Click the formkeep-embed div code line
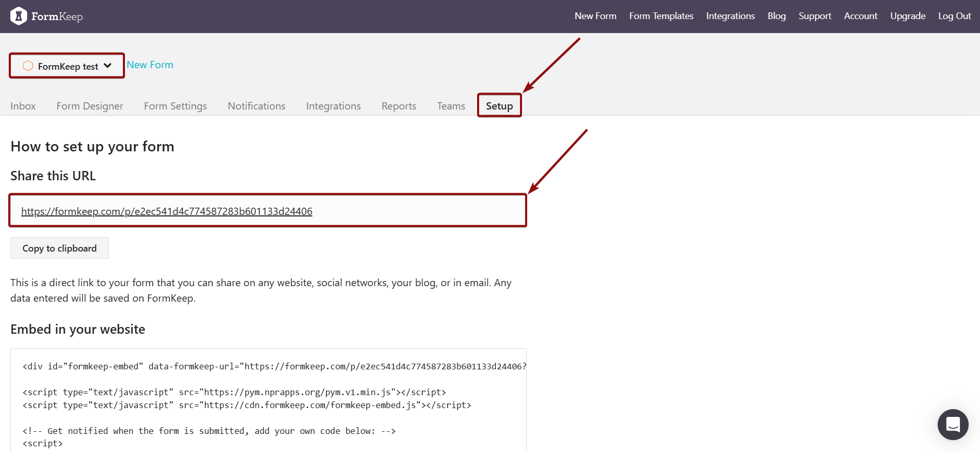This screenshot has height=452, width=980. [274, 366]
